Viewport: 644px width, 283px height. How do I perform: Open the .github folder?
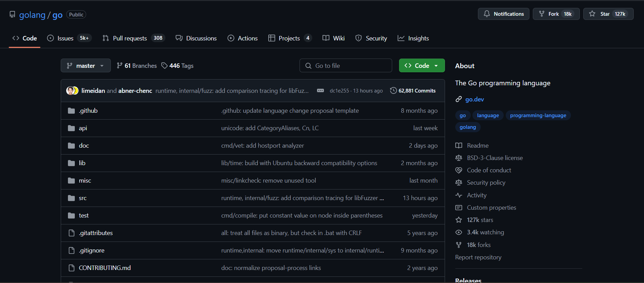pos(88,111)
